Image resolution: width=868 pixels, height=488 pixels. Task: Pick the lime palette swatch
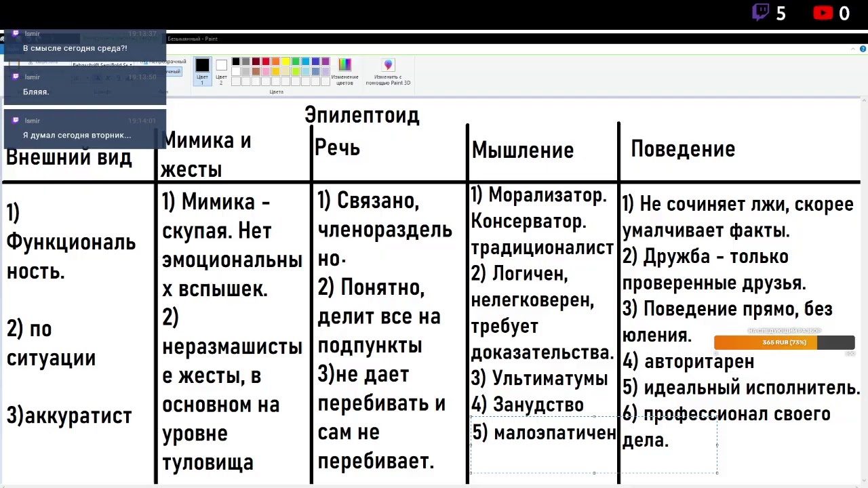pyautogui.click(x=296, y=71)
